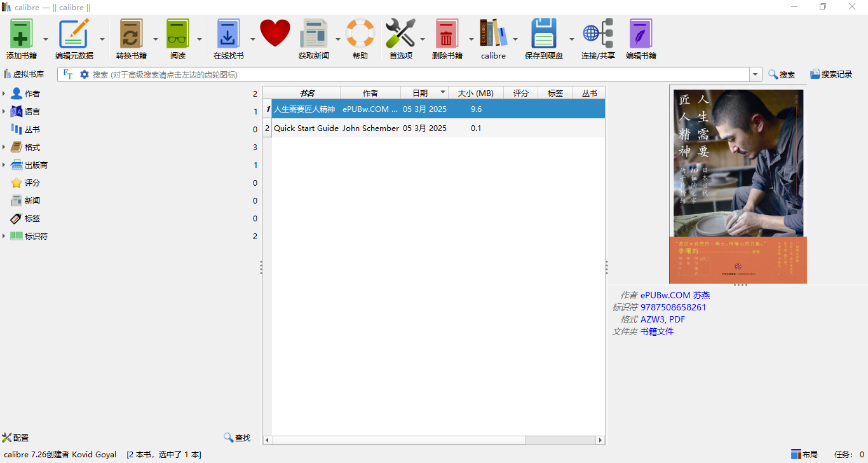Click the Layout button in status bar

click(804, 454)
